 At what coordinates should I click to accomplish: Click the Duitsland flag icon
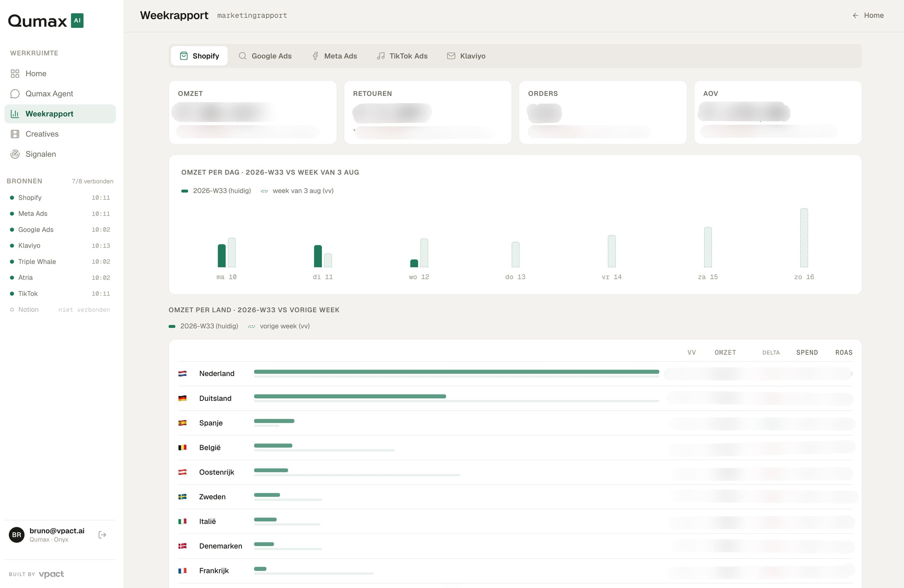click(x=182, y=398)
